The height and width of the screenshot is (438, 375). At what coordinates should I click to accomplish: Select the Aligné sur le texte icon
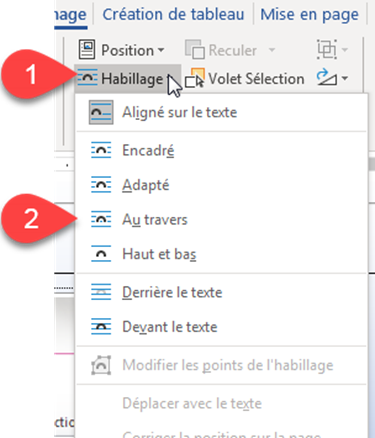(x=101, y=112)
